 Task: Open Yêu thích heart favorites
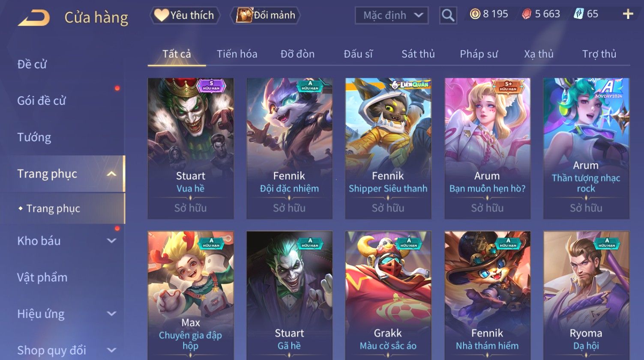[185, 15]
